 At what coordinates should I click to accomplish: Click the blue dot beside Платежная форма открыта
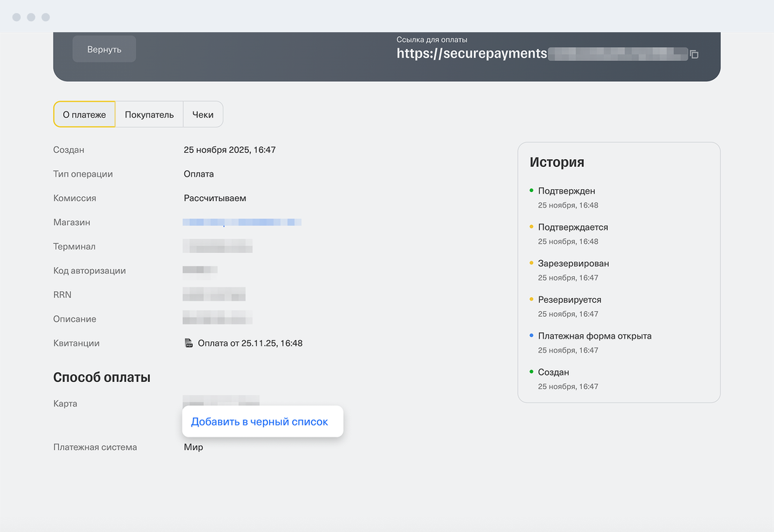point(531,336)
